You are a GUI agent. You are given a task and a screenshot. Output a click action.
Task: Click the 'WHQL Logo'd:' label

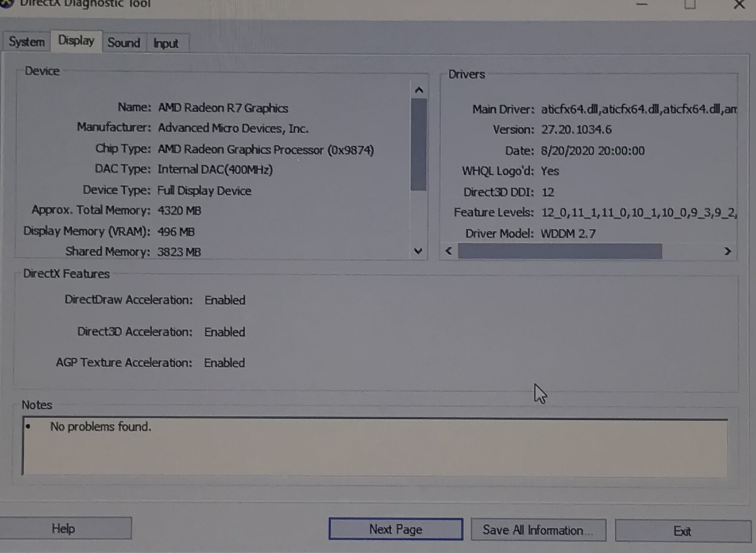click(498, 171)
